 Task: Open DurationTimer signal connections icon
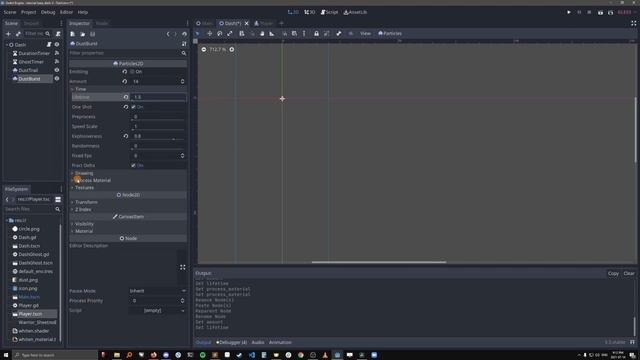click(x=57, y=53)
